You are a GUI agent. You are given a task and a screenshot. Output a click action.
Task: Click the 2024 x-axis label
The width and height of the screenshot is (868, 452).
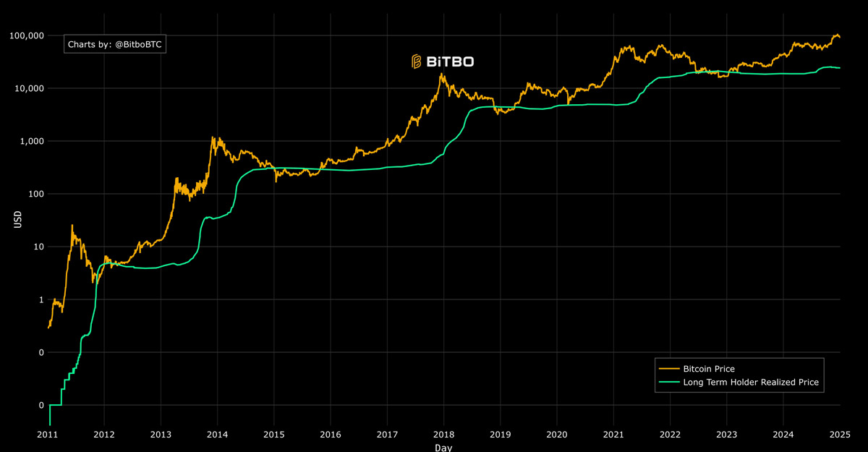point(783,435)
